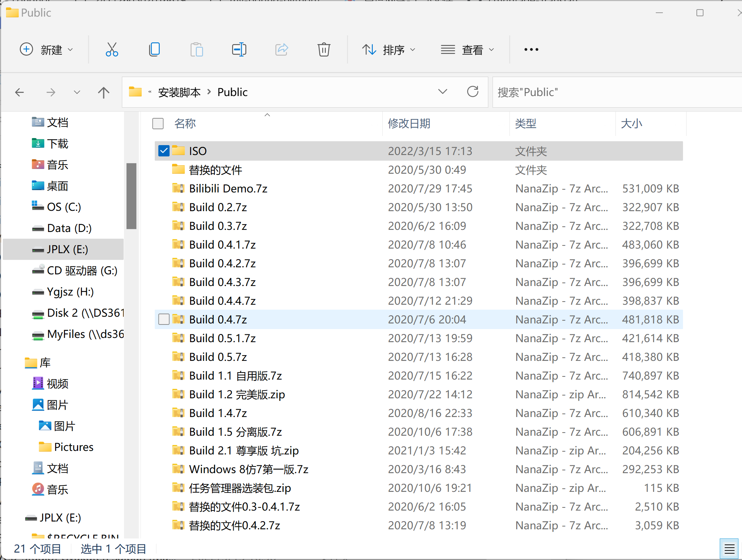Click the Share icon in toolbar
This screenshot has width=742, height=560.
[282, 50]
